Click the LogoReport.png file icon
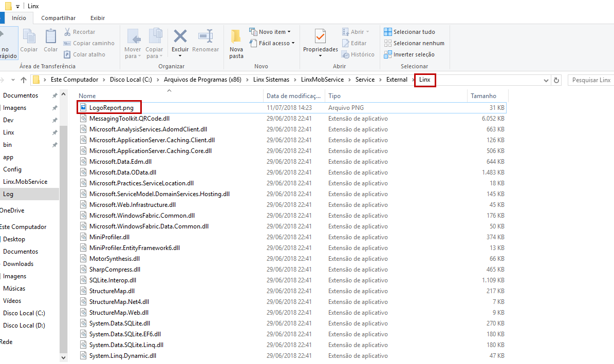Screen dimensions: 614x364 83,107
